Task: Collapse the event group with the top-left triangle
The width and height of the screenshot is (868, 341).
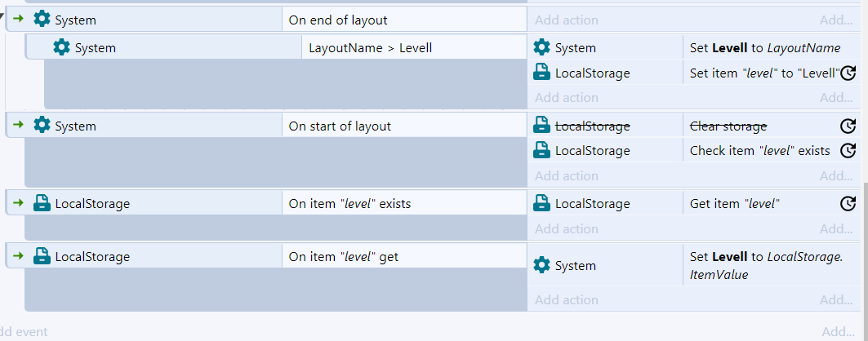Action: (x=2, y=15)
